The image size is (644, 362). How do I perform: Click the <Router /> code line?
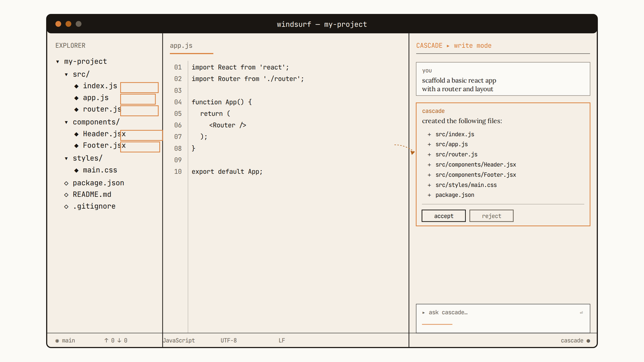[228, 125]
